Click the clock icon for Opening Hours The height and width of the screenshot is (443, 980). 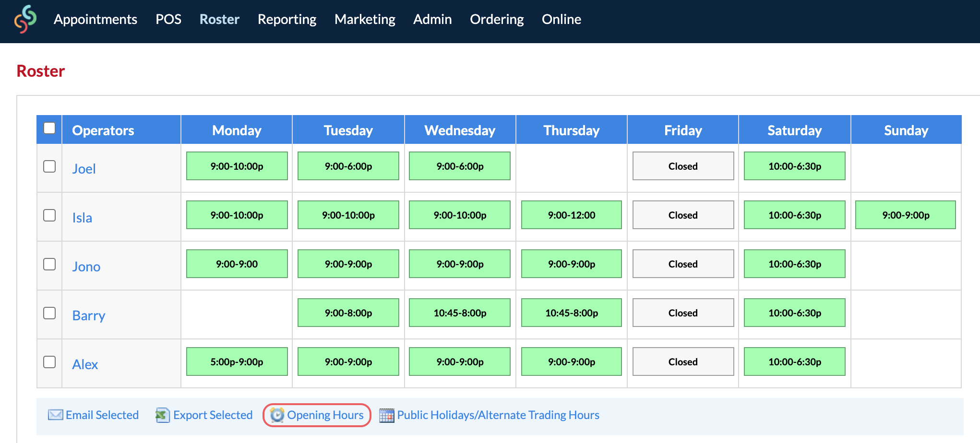point(277,415)
